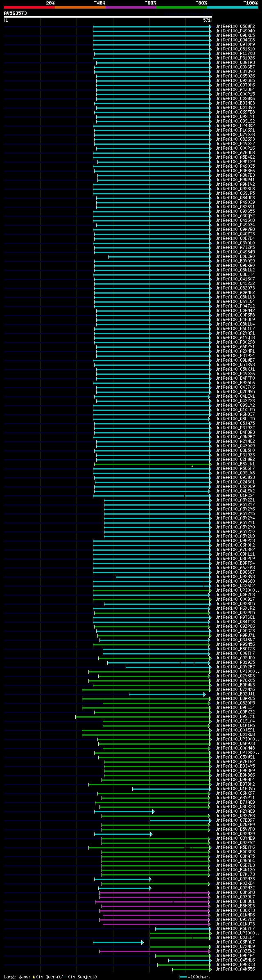Select the UniRef100_Q00917 label
262x980 pixels.
click(x=235, y=599)
